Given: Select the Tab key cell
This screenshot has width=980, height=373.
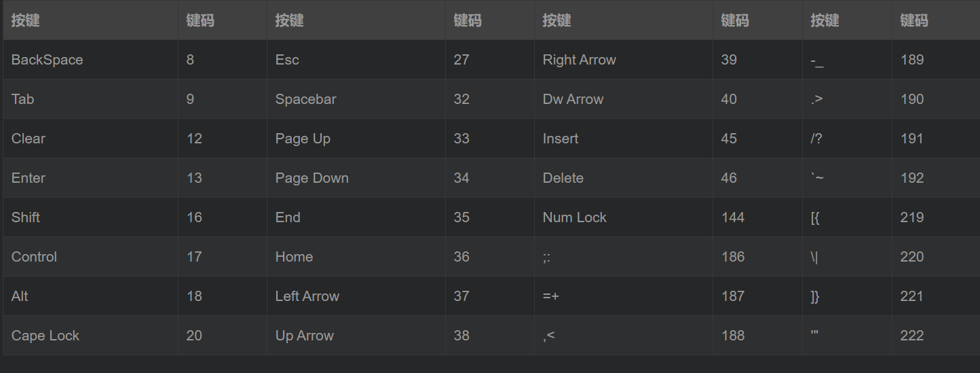Looking at the screenshot, I should [22, 99].
